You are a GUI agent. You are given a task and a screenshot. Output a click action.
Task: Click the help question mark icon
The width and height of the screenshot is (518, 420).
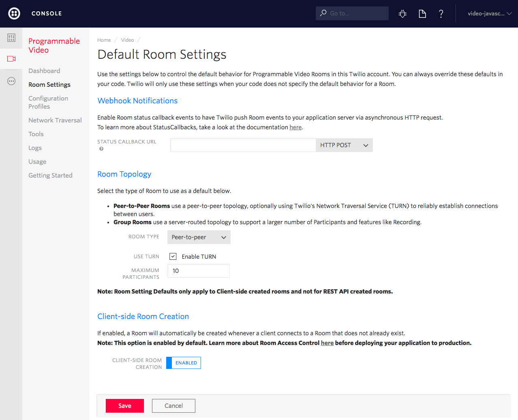(x=441, y=14)
